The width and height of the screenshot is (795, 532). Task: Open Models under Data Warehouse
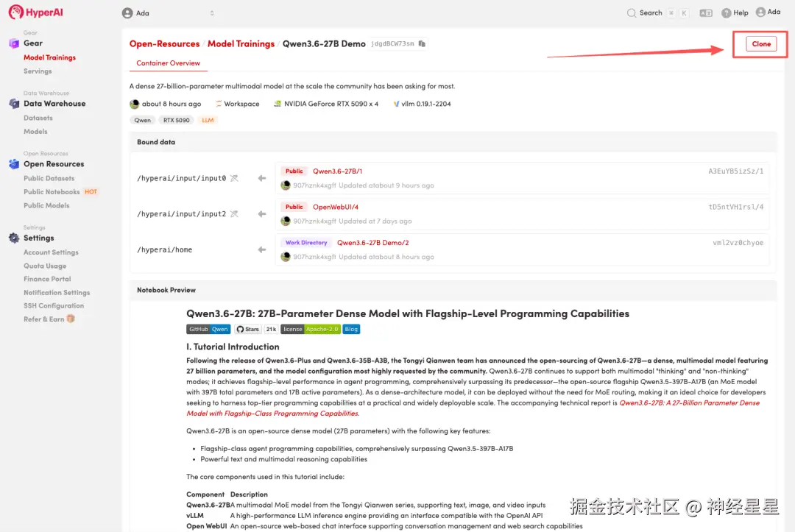click(x=35, y=131)
